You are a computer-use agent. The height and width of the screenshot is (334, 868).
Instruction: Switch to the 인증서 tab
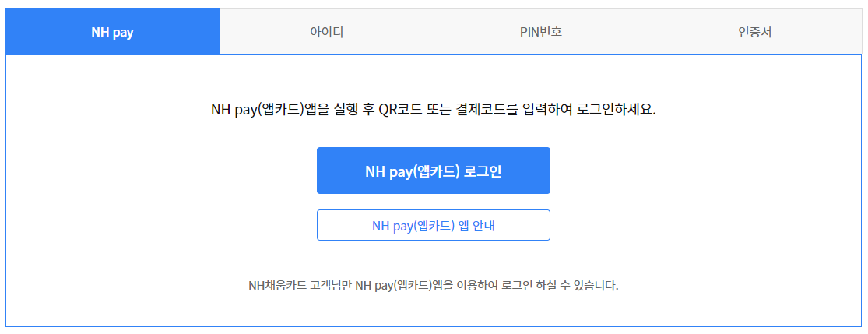point(754,32)
